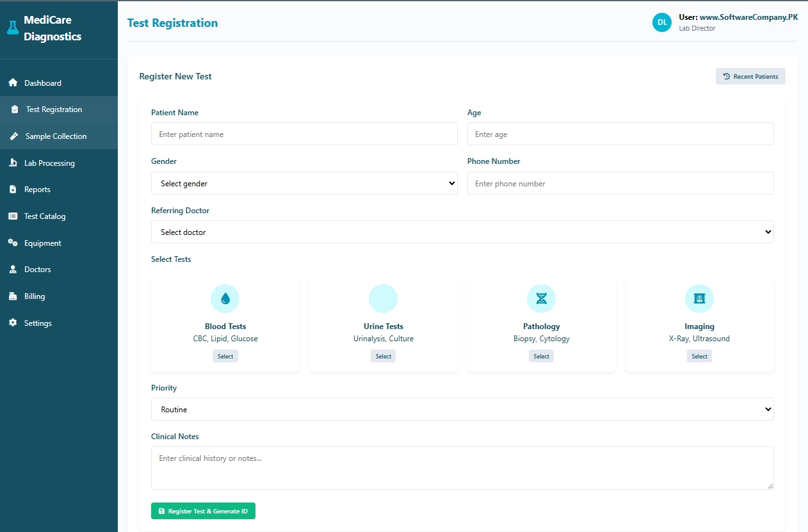Click the Pathology DNA icon

(541, 298)
